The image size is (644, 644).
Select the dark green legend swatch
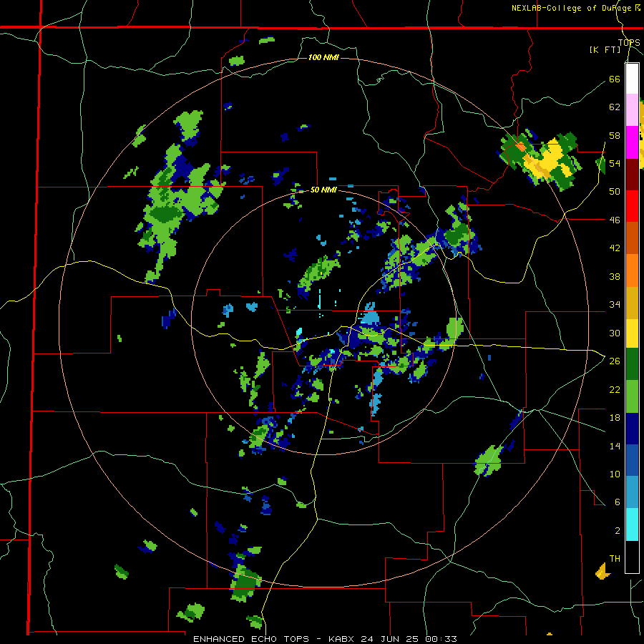pos(632,364)
